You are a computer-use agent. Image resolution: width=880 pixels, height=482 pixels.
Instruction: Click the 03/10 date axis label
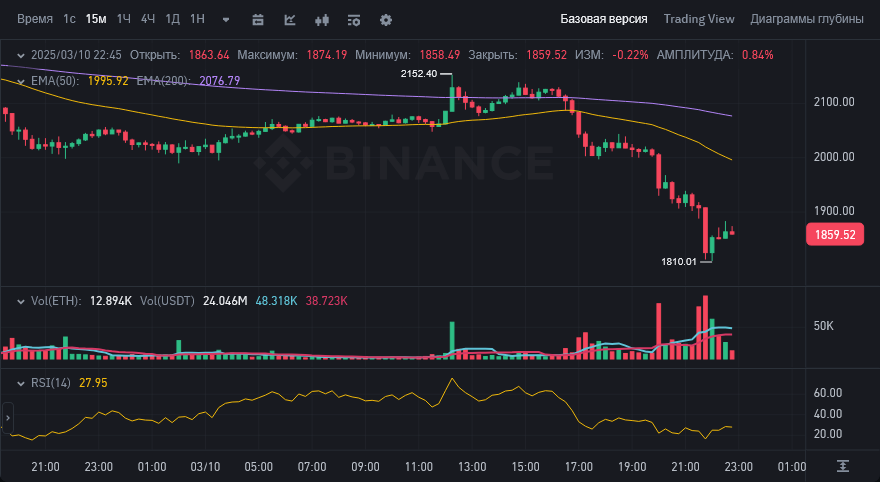[x=205, y=467]
